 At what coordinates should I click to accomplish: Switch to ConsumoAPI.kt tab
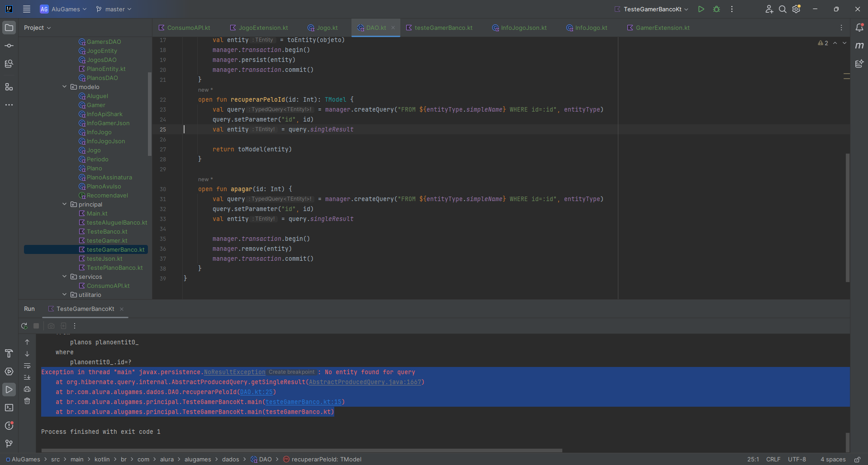184,28
